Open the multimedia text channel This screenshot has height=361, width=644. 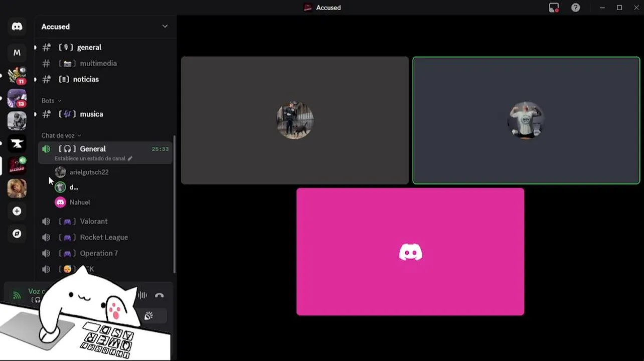click(x=105, y=63)
